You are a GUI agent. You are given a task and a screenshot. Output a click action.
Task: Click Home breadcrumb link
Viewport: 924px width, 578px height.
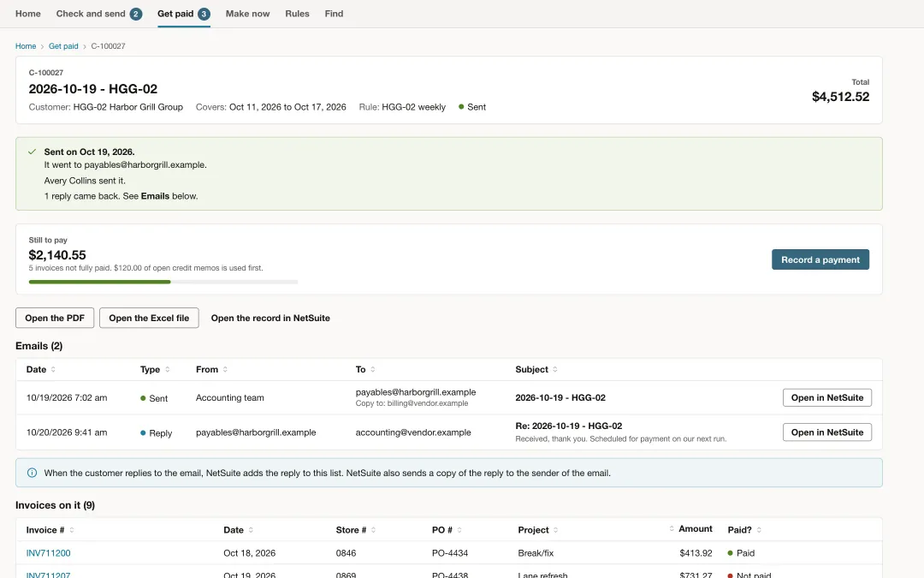(x=26, y=46)
